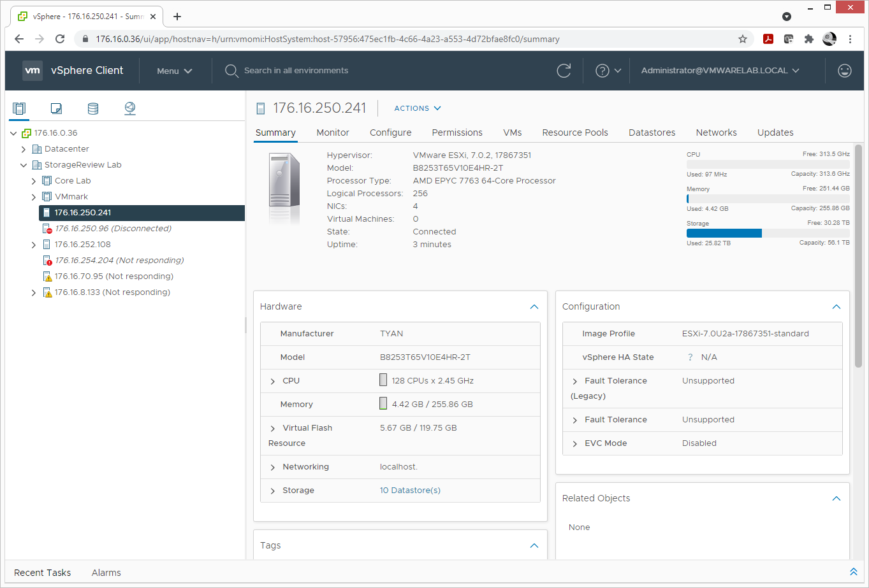The height and width of the screenshot is (588, 869).
Task: Open the Permissions tab
Action: [x=457, y=133]
